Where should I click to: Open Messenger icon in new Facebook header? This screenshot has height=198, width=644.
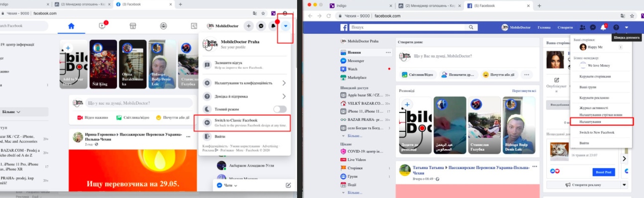coord(261,26)
